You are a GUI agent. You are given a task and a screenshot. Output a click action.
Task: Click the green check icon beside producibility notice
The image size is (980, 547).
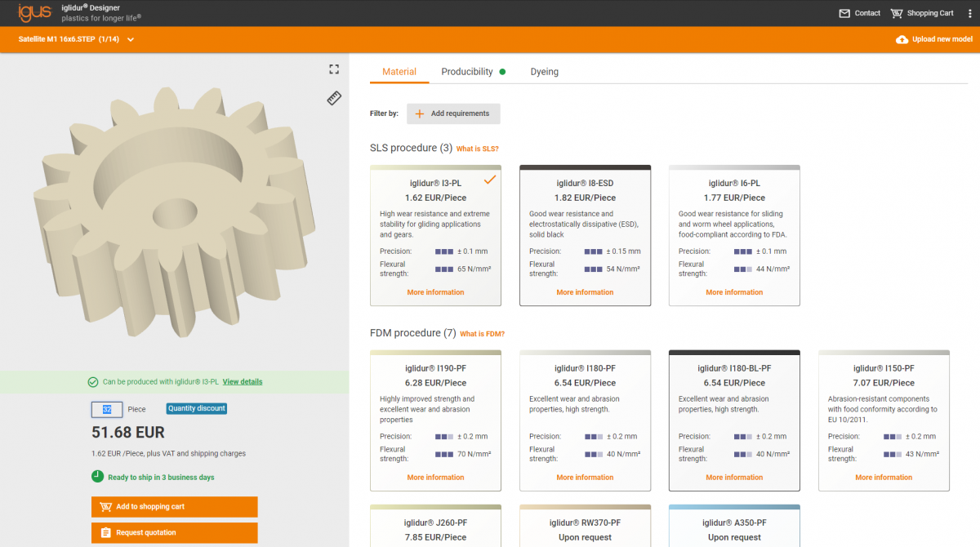pos(92,381)
